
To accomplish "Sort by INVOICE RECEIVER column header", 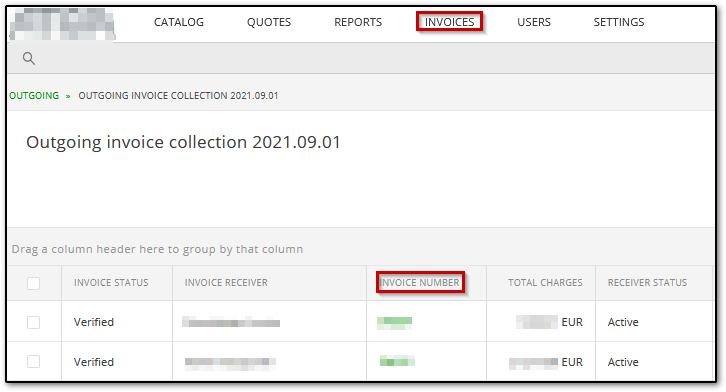I will [226, 283].
